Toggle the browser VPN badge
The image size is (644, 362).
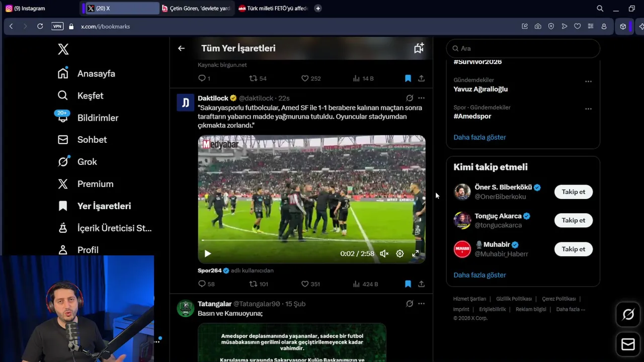(57, 26)
